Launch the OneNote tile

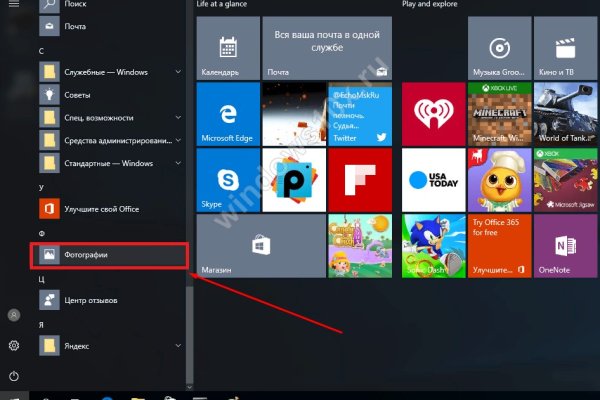565,245
